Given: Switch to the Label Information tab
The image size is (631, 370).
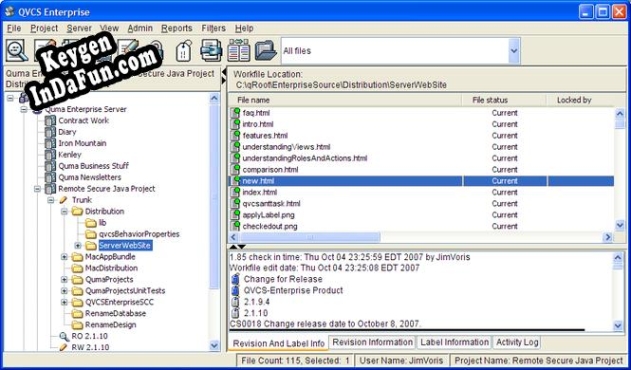Looking at the screenshot, I should click(x=454, y=342).
